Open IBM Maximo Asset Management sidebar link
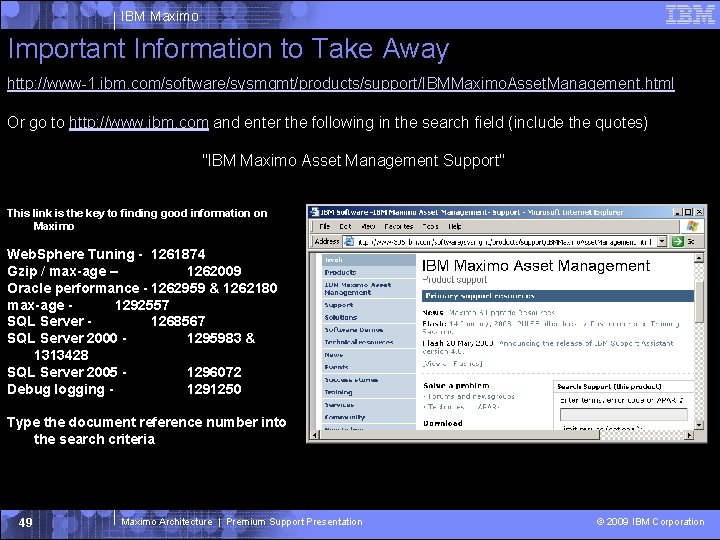 pos(358,288)
